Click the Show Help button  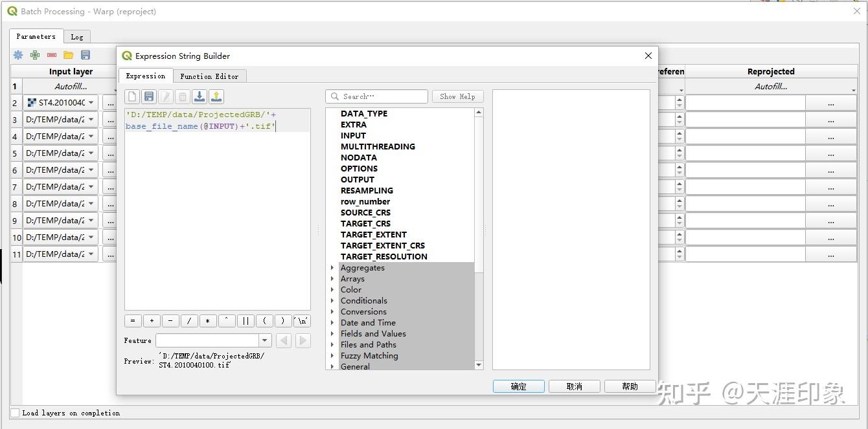tap(457, 96)
